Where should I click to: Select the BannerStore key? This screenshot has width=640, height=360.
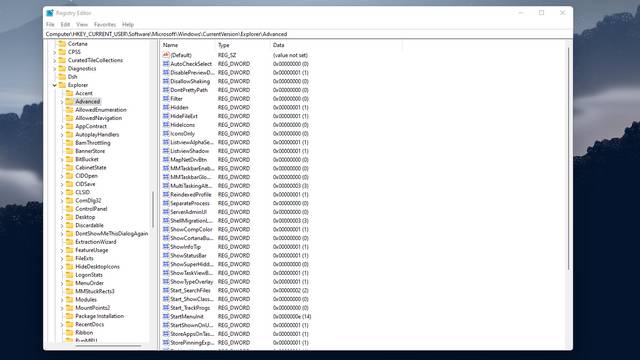point(90,151)
